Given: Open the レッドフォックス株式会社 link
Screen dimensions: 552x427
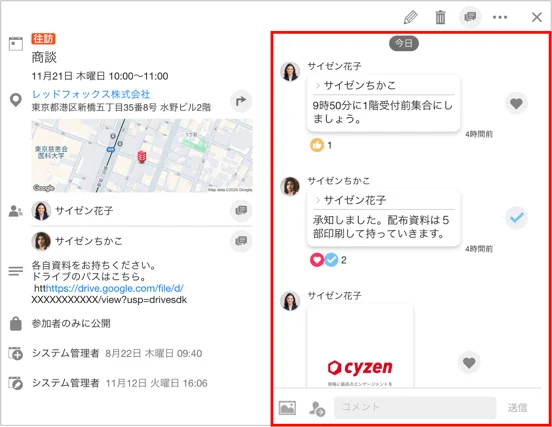Looking at the screenshot, I should tap(91, 94).
